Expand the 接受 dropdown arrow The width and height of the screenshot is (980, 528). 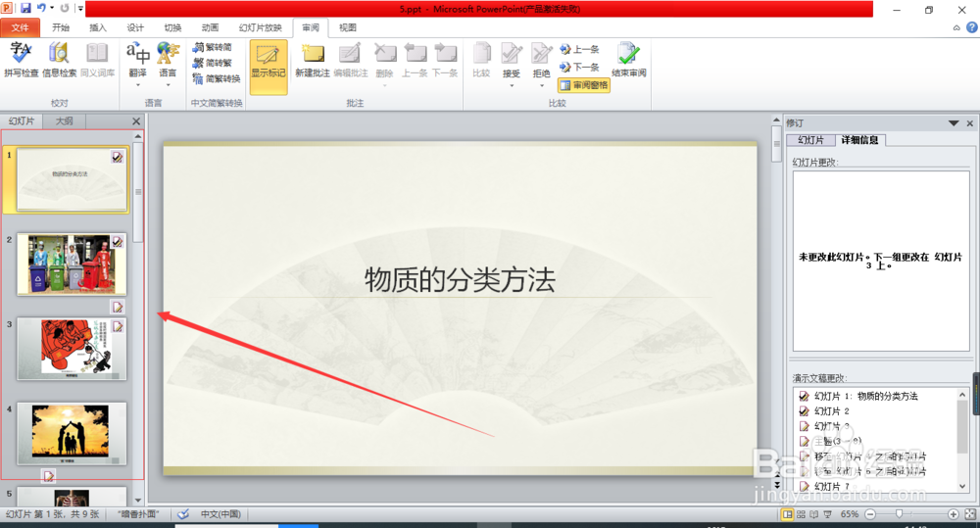[x=512, y=85]
